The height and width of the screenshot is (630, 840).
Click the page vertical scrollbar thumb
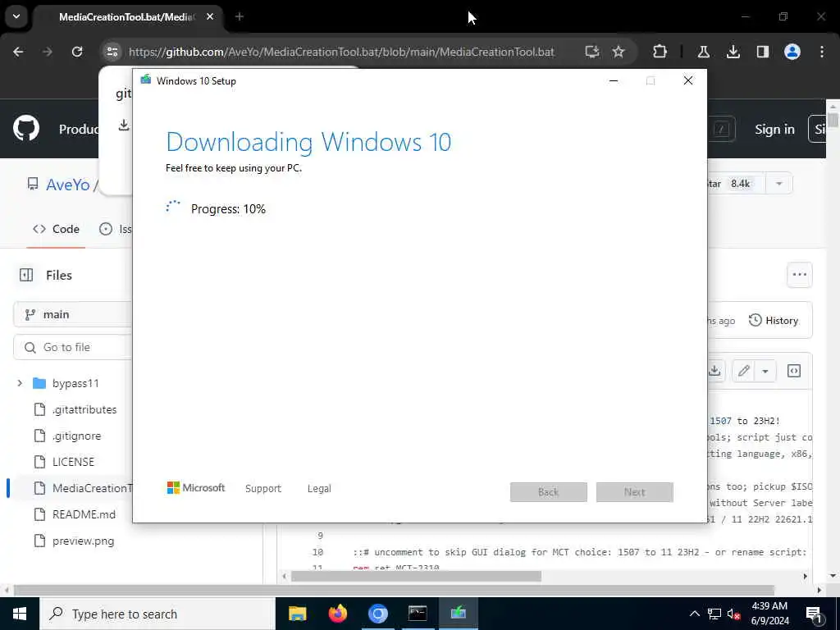coord(833,120)
